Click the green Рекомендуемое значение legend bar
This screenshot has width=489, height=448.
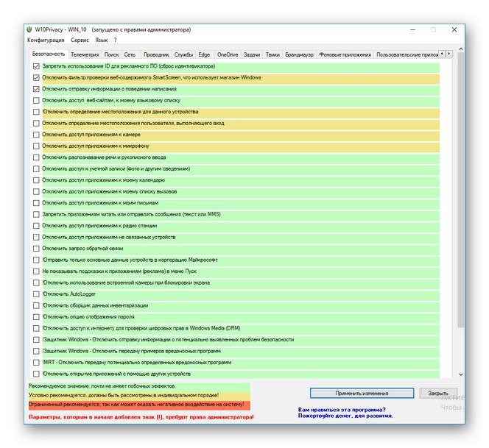click(x=139, y=386)
